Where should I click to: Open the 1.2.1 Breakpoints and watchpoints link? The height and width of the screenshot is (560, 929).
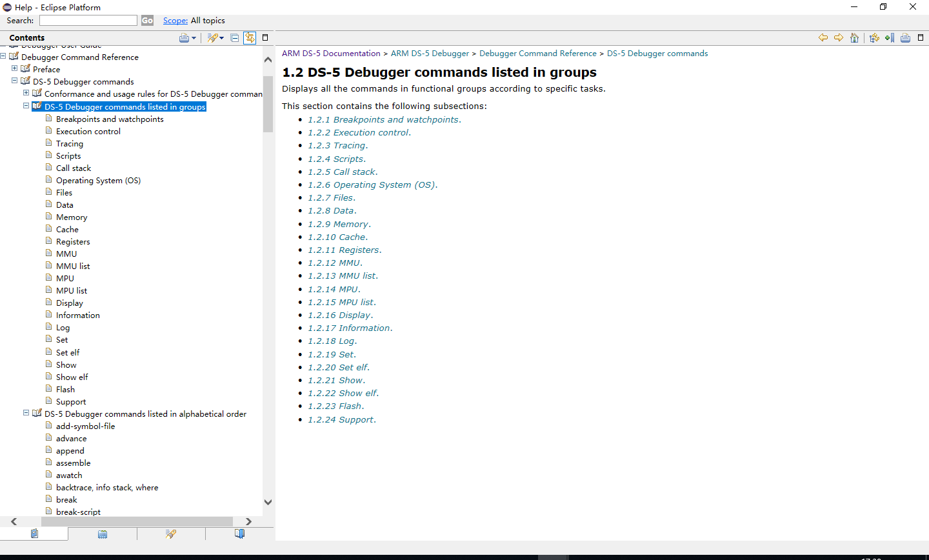pyautogui.click(x=383, y=120)
